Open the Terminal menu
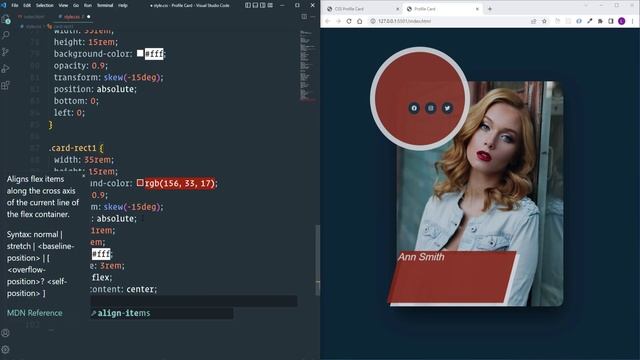Viewport: 640px width, 360px height. point(105,5)
